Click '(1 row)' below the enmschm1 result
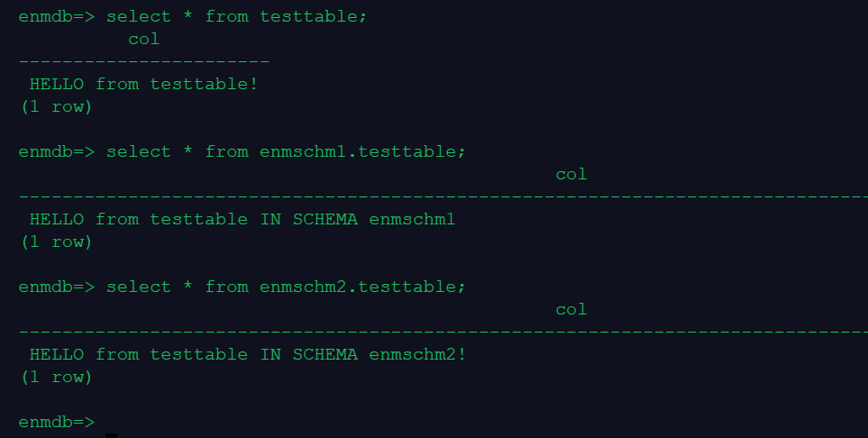 point(55,242)
